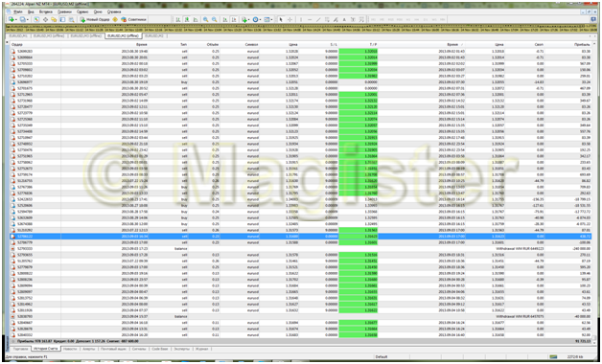Open the Эксперты terminal tab
Image resolution: width=602 pixels, height=364 pixels.
[x=181, y=349]
